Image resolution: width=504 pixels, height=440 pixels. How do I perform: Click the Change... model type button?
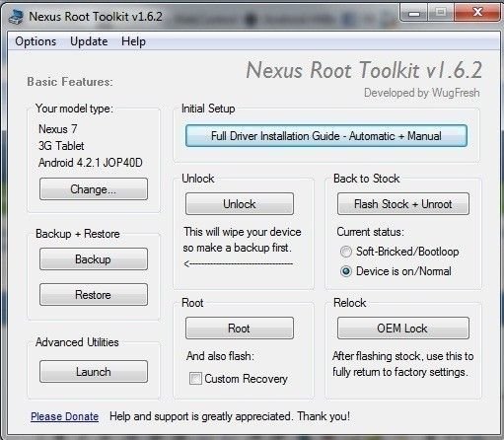tap(94, 189)
